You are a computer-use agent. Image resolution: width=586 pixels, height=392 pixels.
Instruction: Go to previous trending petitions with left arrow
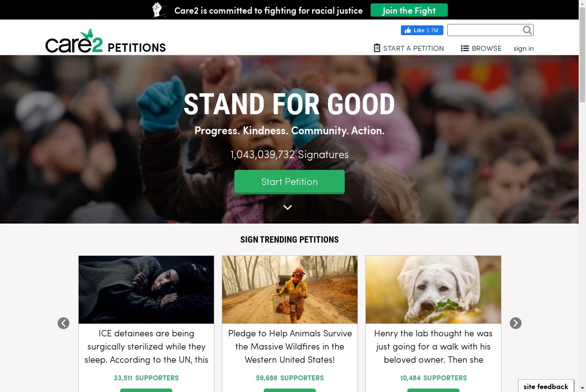pos(63,323)
